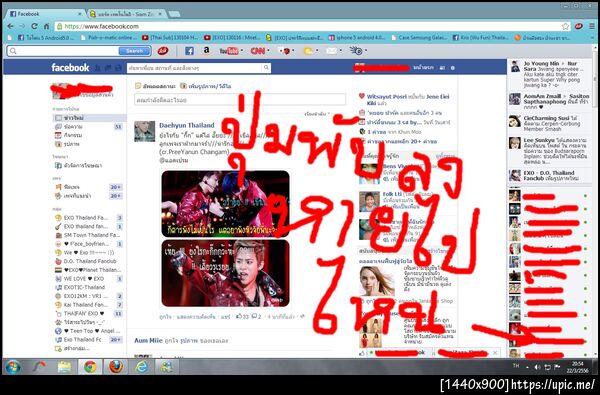This screenshot has width=600, height=395.
Task: Open Internet Explorer from the taskbar
Action: coord(141,367)
